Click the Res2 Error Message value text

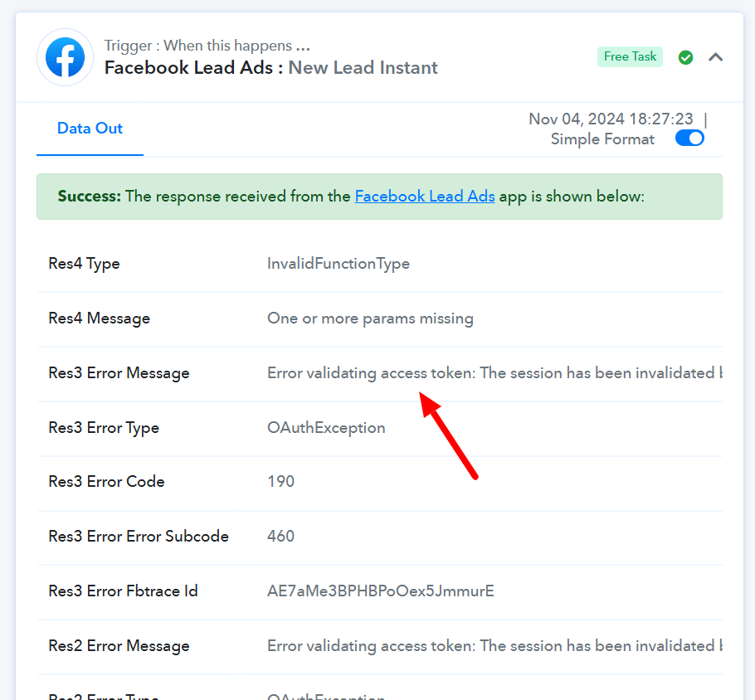(494, 646)
